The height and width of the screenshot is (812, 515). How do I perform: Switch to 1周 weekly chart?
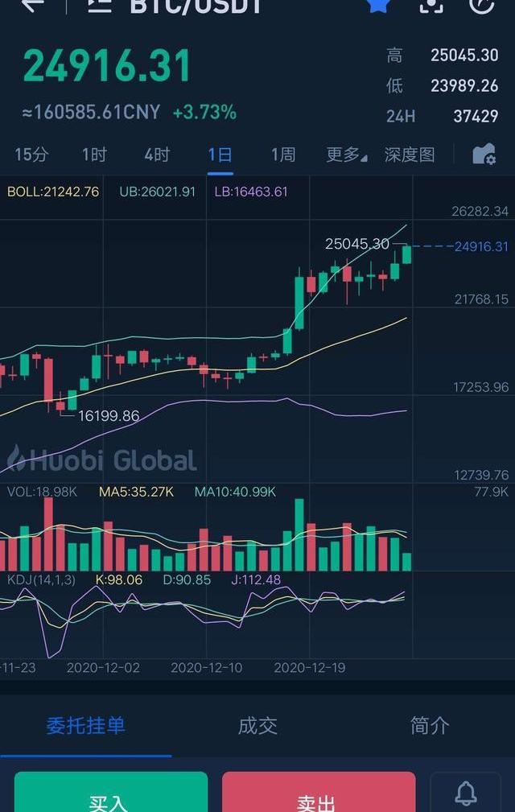[x=282, y=155]
